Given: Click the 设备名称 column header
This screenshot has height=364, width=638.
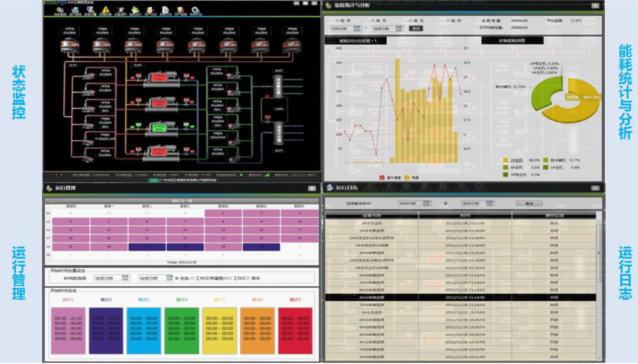Looking at the screenshot, I should coord(372,215).
